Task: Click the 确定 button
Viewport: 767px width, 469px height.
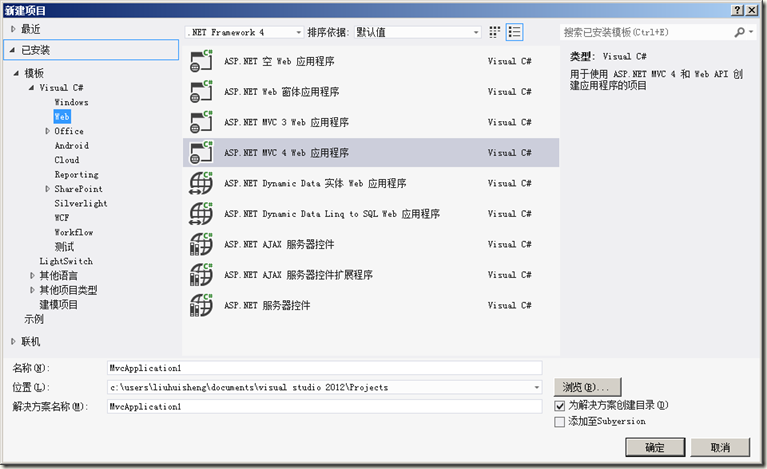Action: pos(654,447)
